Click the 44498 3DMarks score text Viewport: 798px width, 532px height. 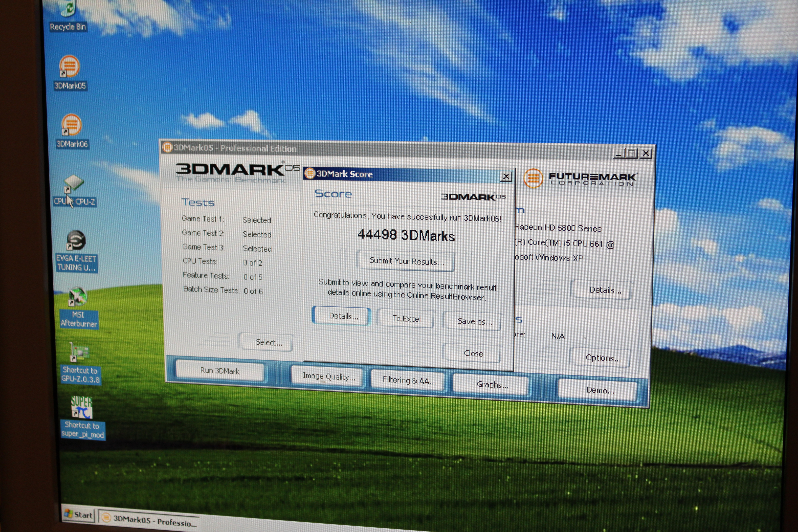pyautogui.click(x=406, y=235)
